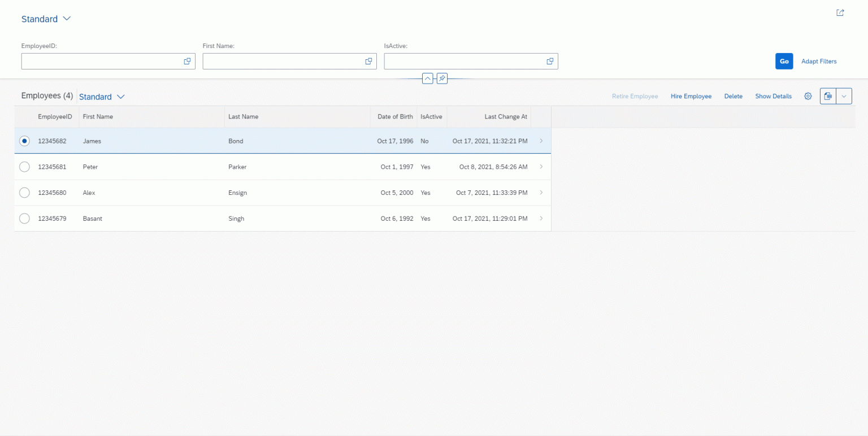Image resolution: width=868 pixels, height=436 pixels.
Task: Open the Standard variant dropdown in the filter bar
Action: [x=46, y=19]
